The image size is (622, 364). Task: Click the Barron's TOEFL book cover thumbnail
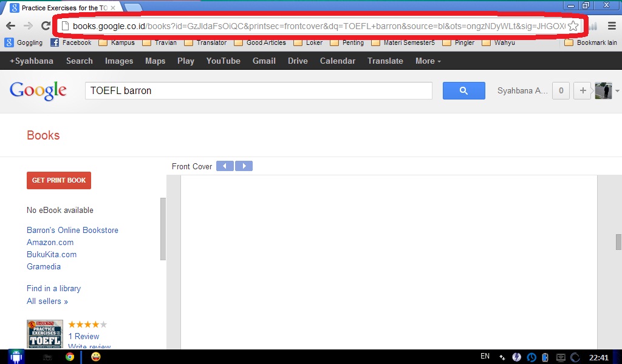click(45, 334)
